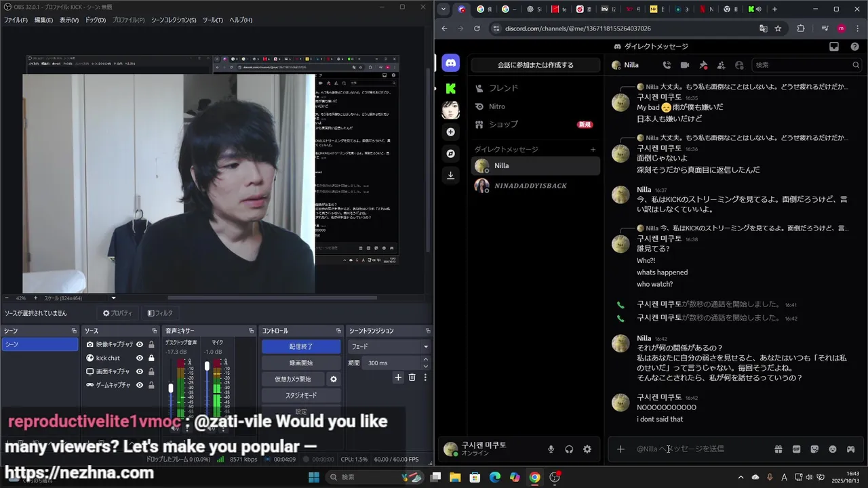Viewport: 868px width, 488px height.
Task: Explore discoverable servers compass icon
Action: (x=451, y=153)
